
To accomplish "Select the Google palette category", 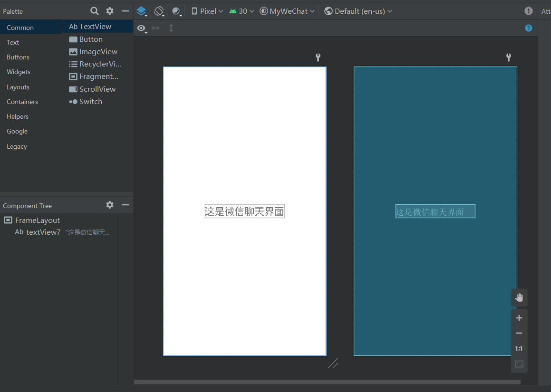I will (31, 131).
